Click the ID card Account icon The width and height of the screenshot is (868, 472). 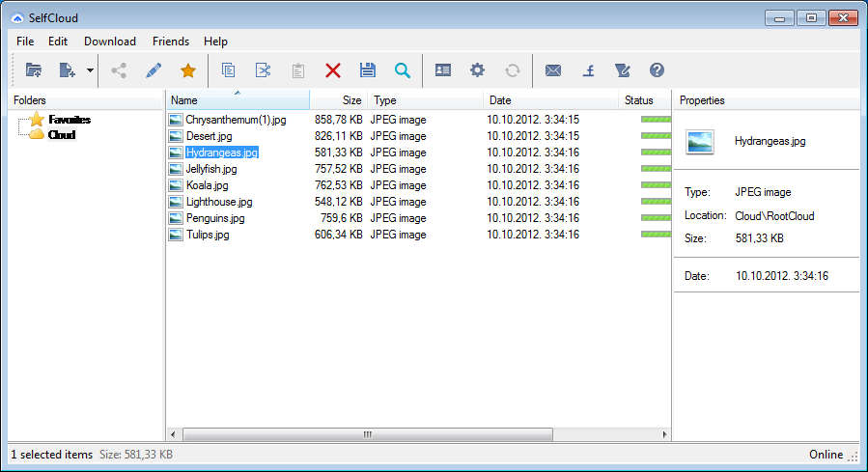(443, 70)
